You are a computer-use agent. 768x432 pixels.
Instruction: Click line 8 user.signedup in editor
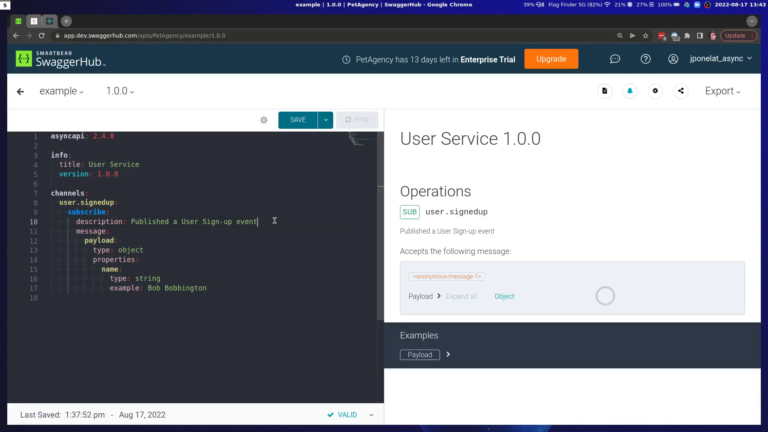pos(88,202)
